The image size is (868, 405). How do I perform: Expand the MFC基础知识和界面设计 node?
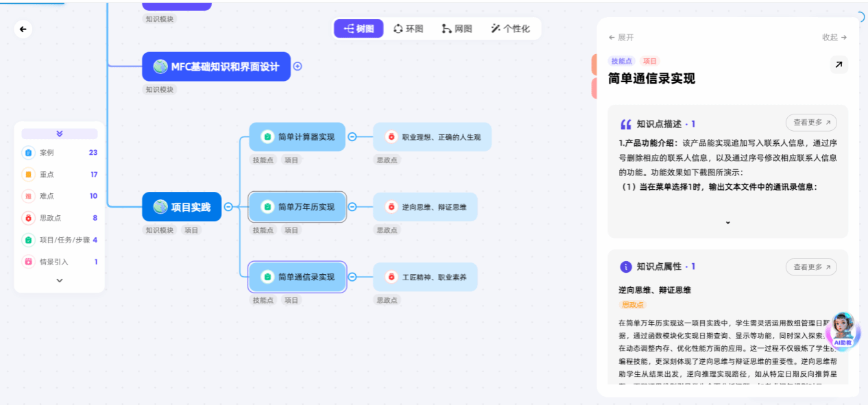tap(298, 66)
